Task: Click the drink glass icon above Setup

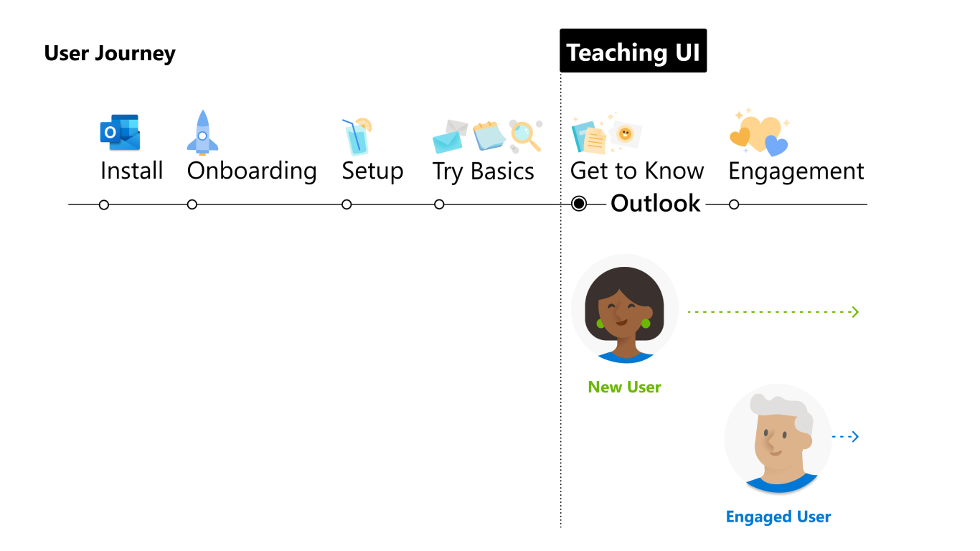Action: (x=356, y=136)
